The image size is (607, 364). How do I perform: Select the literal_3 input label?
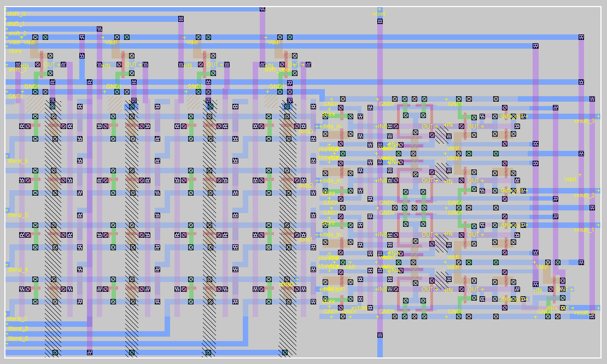click(17, 319)
